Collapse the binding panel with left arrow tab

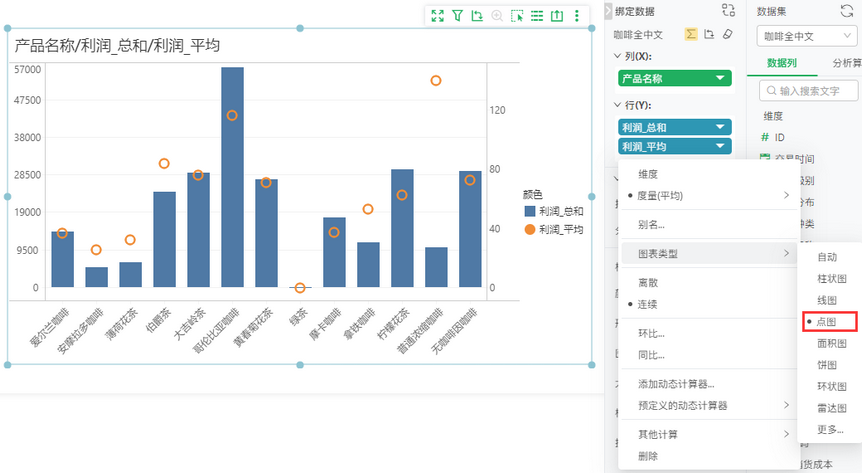[x=608, y=11]
